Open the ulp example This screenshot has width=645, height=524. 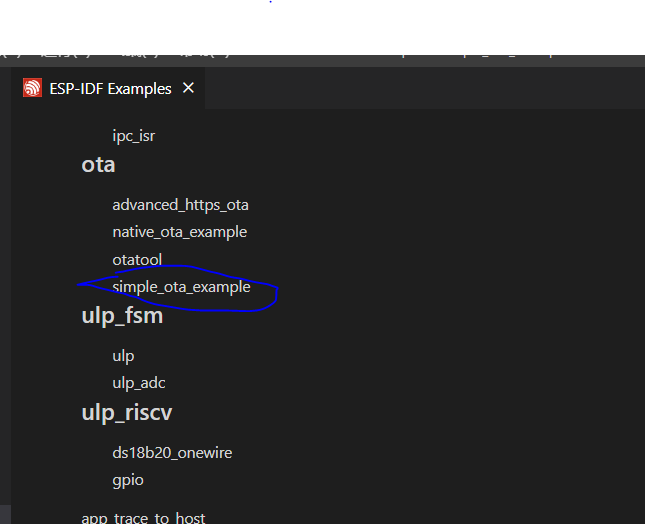pos(123,356)
